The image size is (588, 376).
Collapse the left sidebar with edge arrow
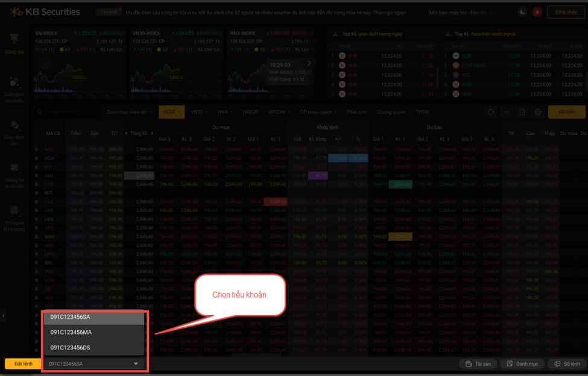tap(3, 316)
